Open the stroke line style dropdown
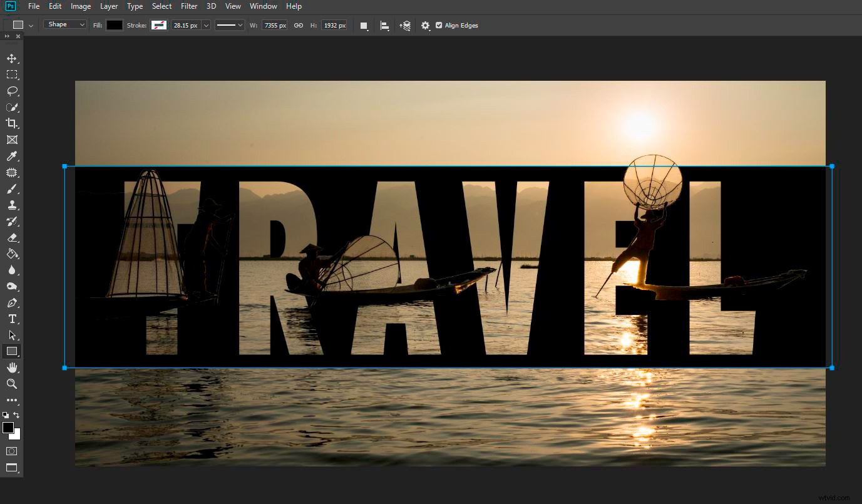 pos(230,25)
